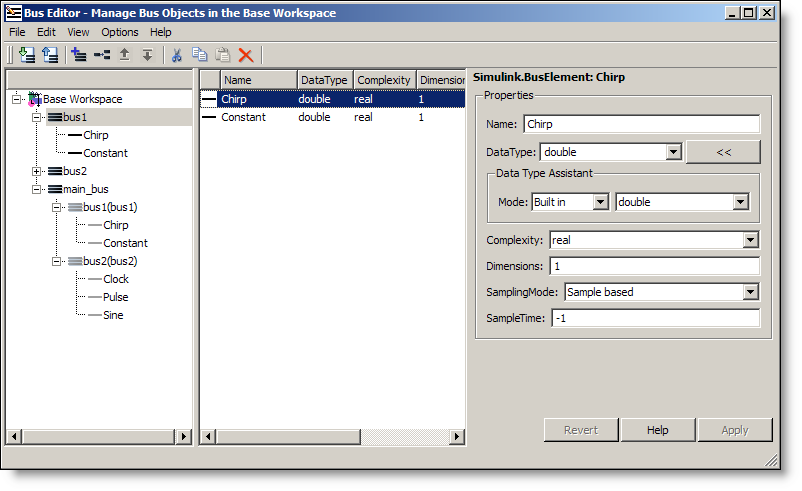Viewport: 802px width, 491px height.
Task: Click the SampleTime input field
Action: tap(655, 318)
